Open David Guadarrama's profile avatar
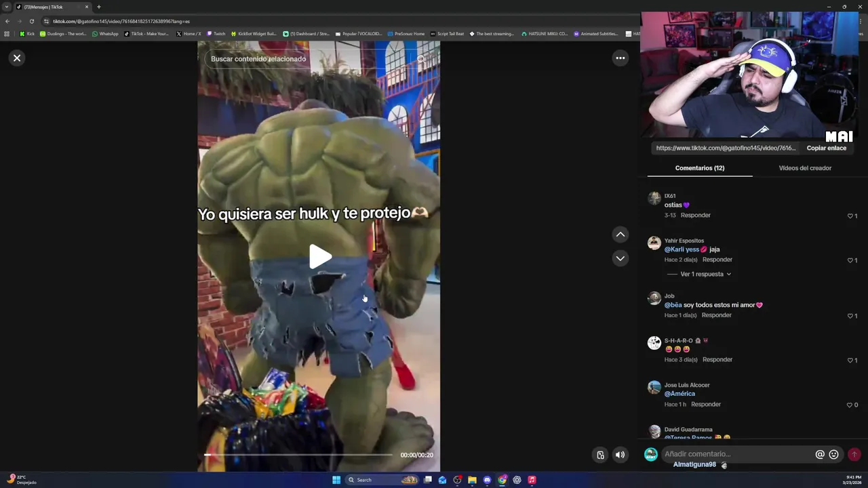 (x=654, y=432)
